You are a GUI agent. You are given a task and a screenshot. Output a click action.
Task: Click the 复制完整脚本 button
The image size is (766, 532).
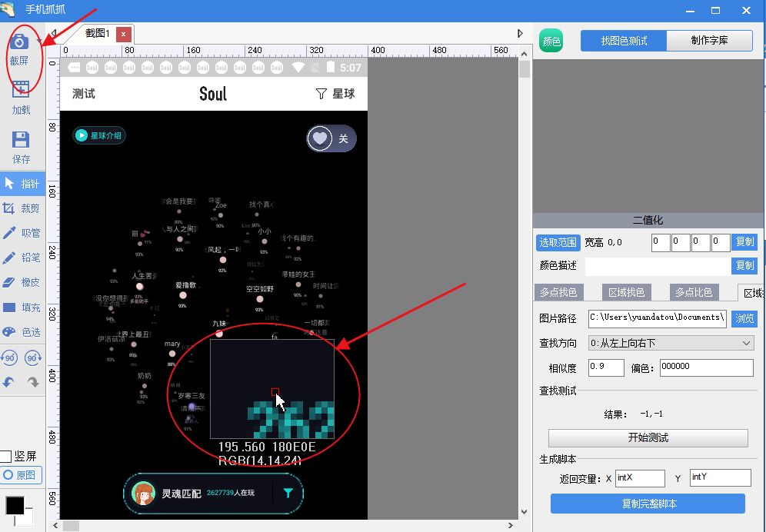pyautogui.click(x=648, y=504)
